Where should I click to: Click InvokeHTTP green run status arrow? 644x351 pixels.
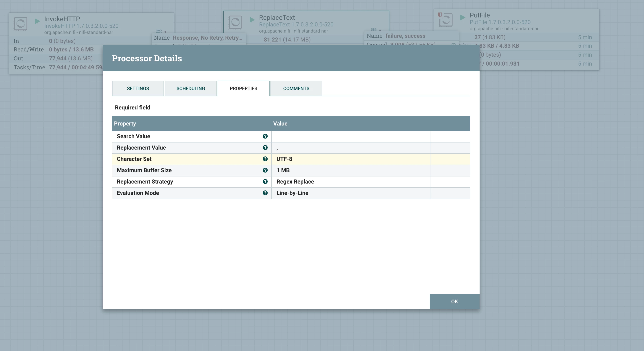[37, 21]
